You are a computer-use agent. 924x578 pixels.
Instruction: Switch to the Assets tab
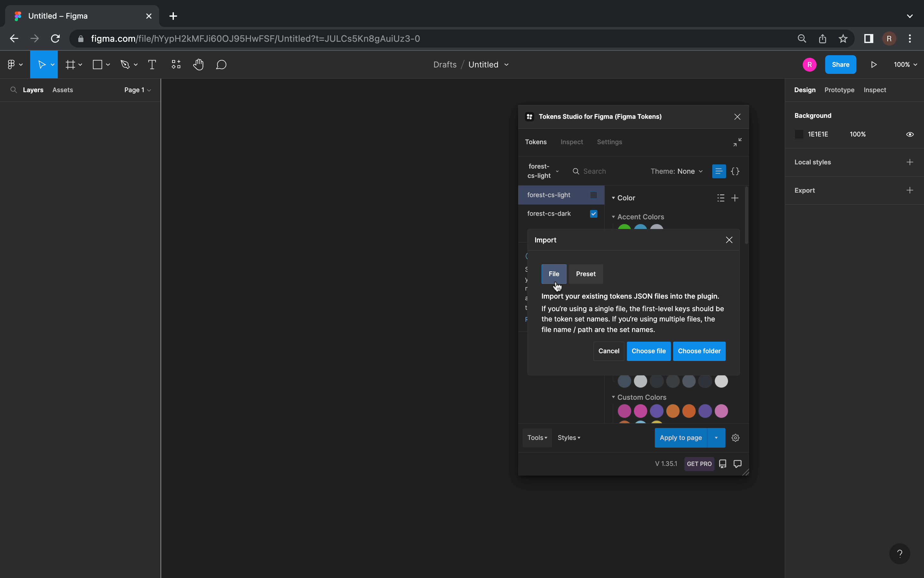point(63,90)
